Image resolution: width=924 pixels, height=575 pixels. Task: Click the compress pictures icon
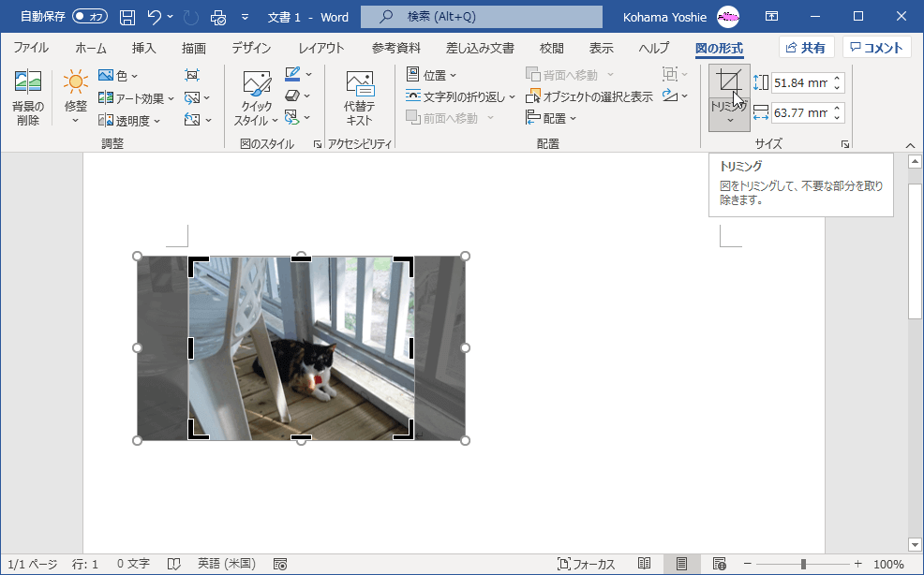191,76
